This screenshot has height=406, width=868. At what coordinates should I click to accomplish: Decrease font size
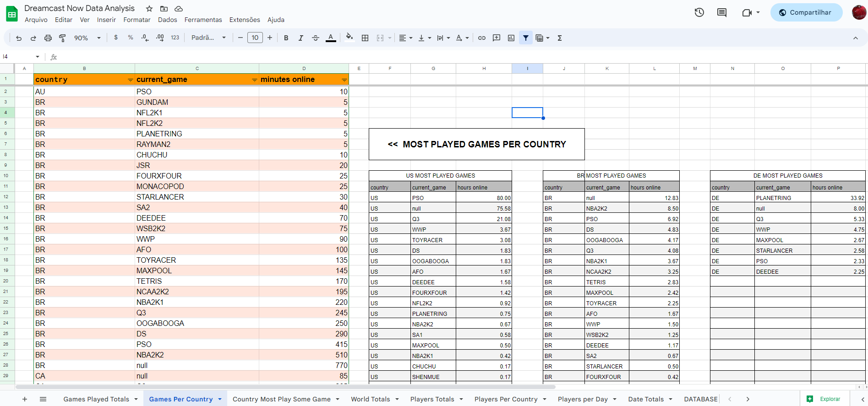tap(240, 38)
